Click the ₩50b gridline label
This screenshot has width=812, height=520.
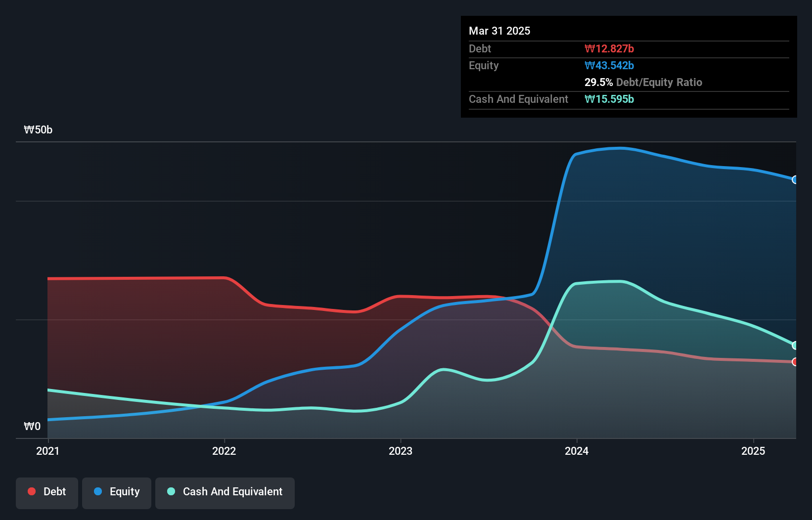pyautogui.click(x=38, y=130)
